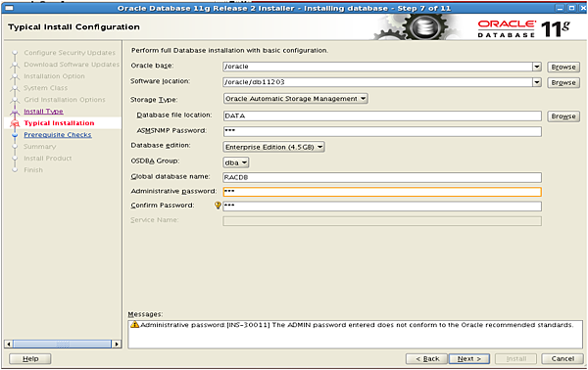The image size is (588, 370).
Task: Click the hint bulb beside Confirm Password
Action: [218, 206]
